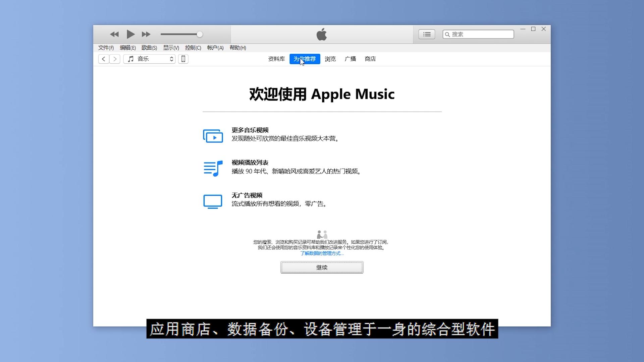Click the screen icon beside 无广告视频

tap(213, 201)
